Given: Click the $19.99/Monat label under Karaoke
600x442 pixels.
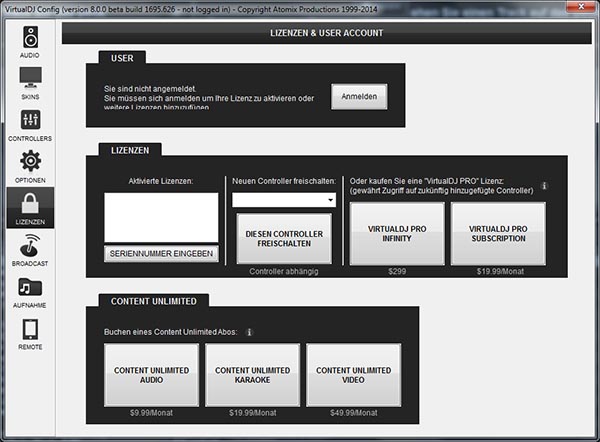Looking at the screenshot, I should coord(253,413).
